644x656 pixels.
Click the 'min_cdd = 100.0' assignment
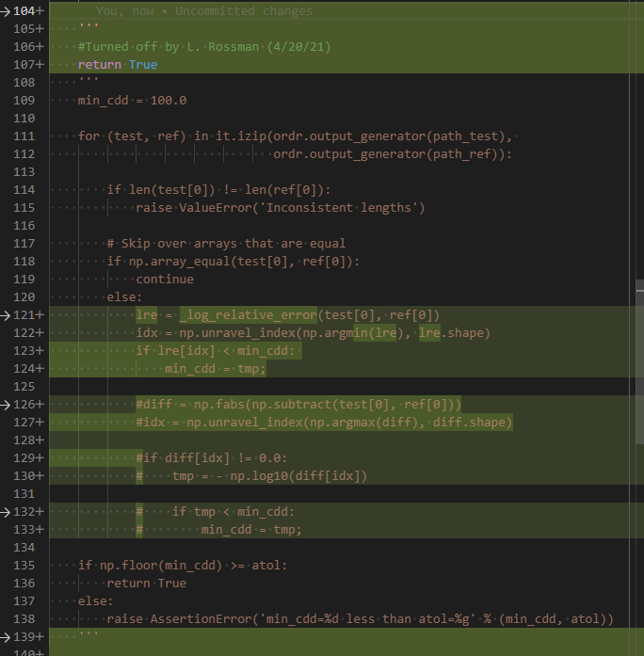[x=132, y=101]
